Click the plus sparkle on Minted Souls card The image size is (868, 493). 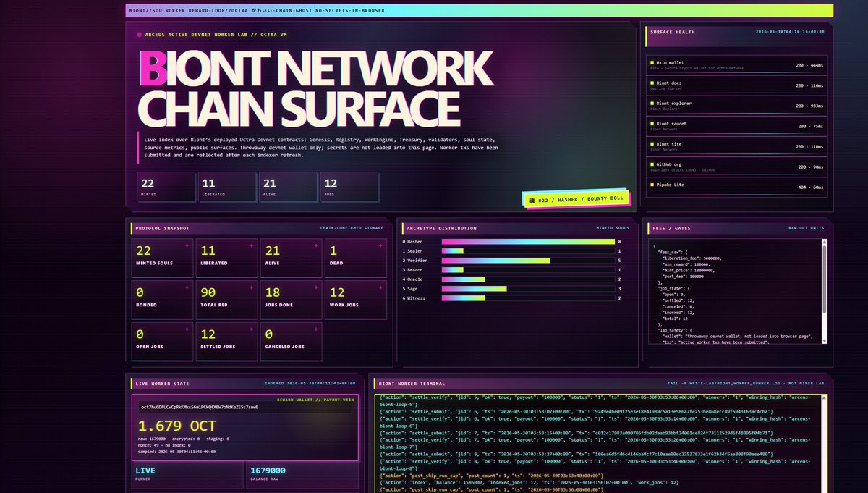click(187, 247)
